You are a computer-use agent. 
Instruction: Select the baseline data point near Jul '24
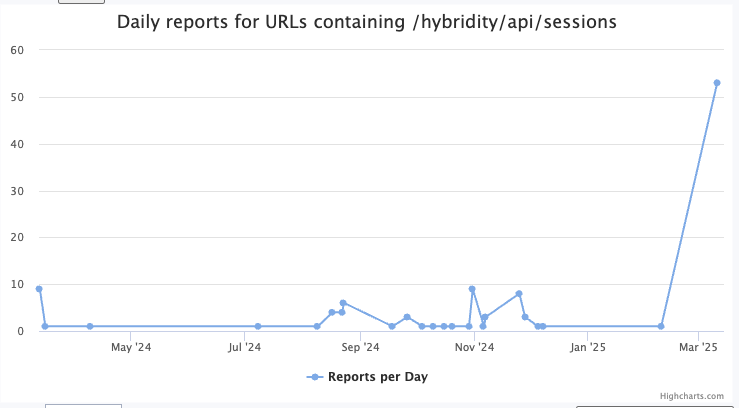pos(258,326)
